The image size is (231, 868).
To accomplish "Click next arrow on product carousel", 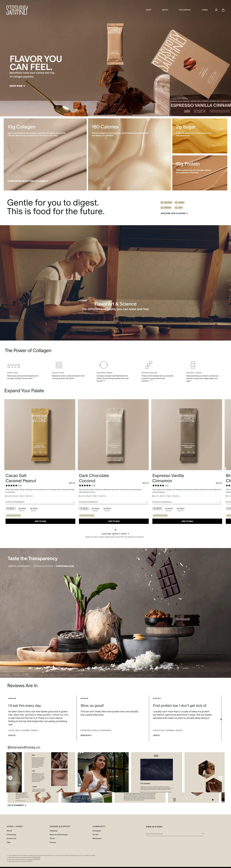I will pos(224,469).
